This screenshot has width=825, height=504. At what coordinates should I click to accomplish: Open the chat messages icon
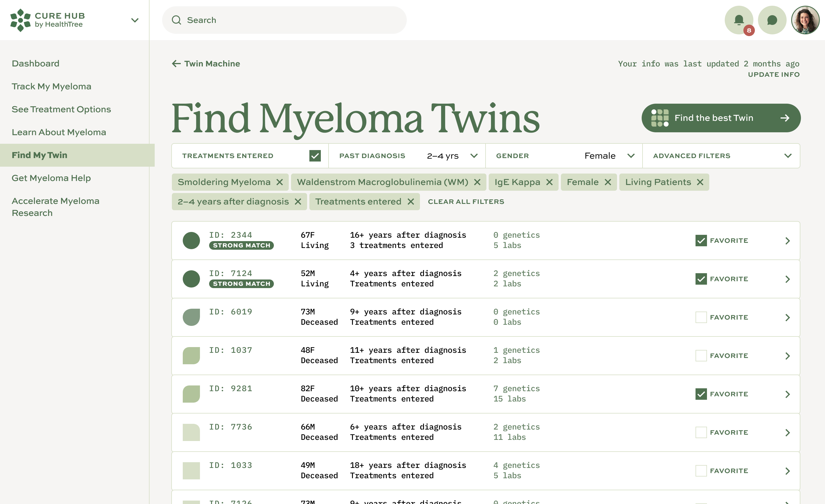coord(772,20)
